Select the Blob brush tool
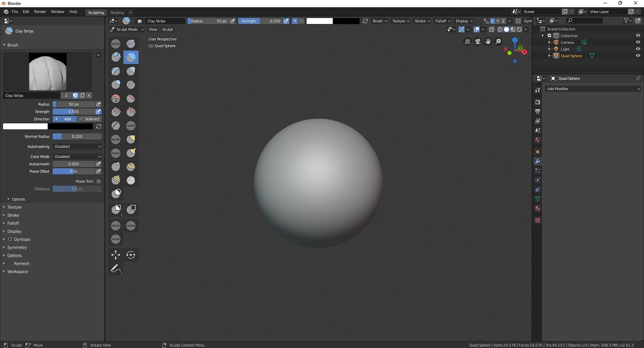644x348 pixels. 116,84
